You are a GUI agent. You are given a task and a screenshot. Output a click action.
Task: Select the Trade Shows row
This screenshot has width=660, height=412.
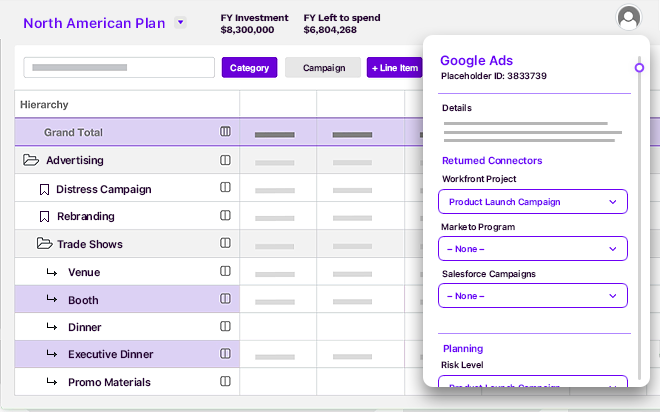coord(127,244)
